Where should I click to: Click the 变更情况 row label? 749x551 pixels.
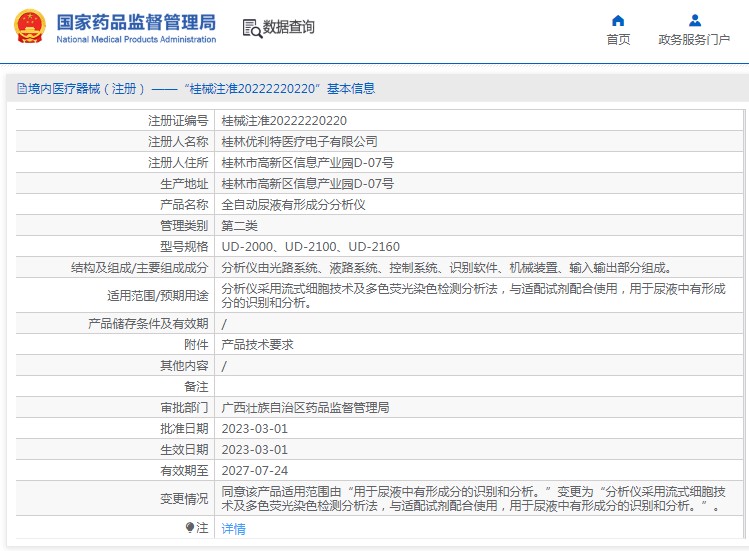[x=184, y=498]
